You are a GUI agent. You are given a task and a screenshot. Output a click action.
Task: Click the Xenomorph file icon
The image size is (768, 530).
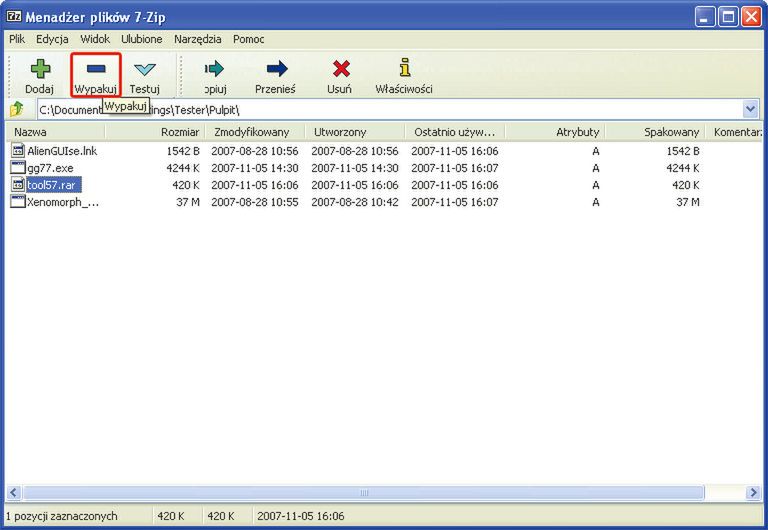click(18, 201)
